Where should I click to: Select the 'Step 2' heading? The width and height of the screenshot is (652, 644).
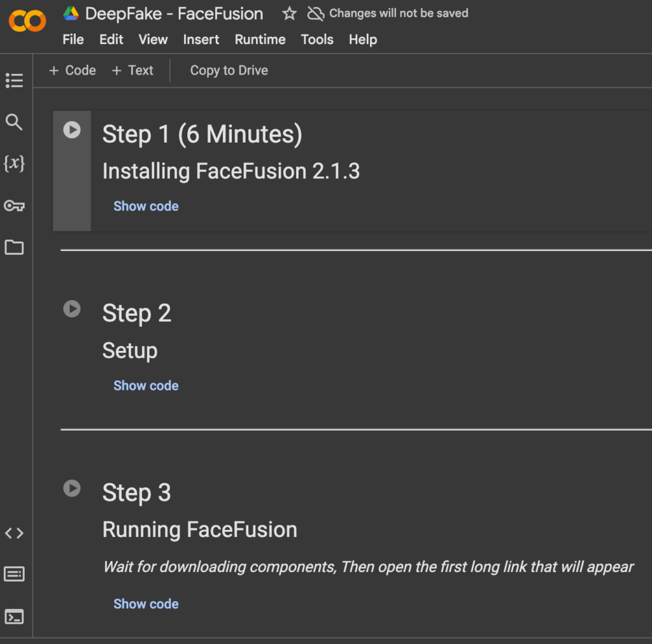[x=137, y=313]
